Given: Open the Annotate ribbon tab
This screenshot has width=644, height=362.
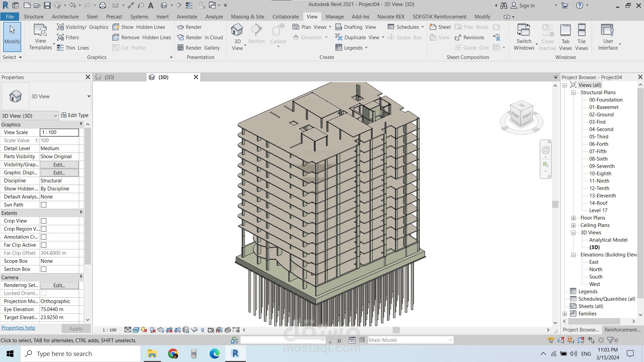Looking at the screenshot, I should pos(187,17).
